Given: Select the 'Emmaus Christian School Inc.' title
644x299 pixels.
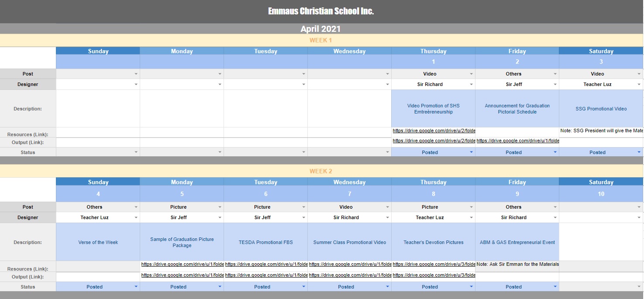Looking at the screenshot, I should tap(321, 11).
